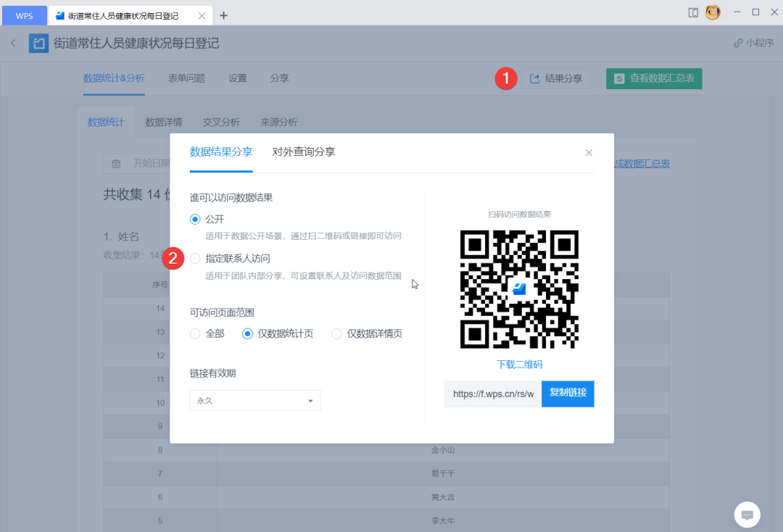Click the sidebar layout icon in the title bar
783x532 pixels.
click(693, 12)
